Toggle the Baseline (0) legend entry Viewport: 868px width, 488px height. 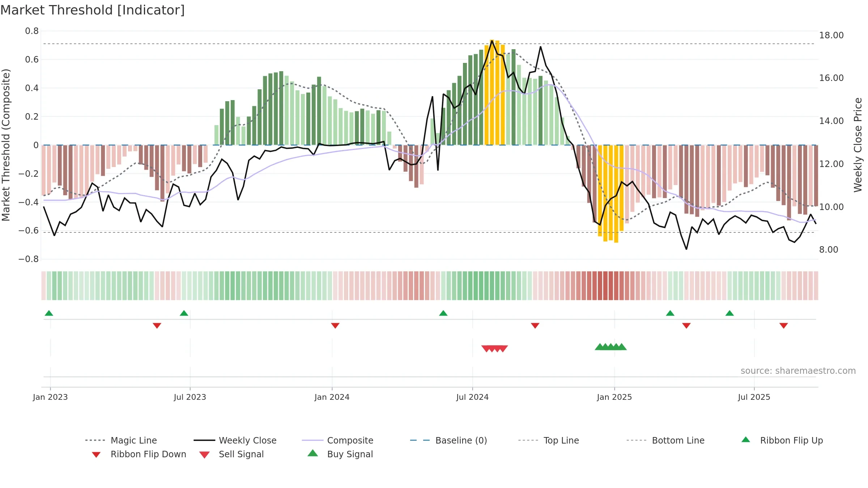point(448,440)
